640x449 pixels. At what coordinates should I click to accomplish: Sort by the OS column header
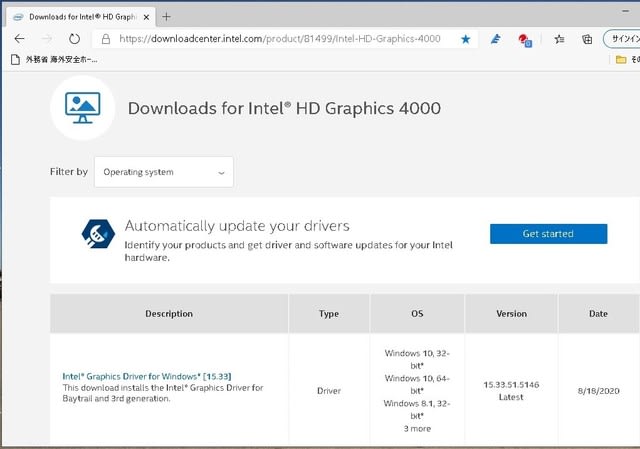417,313
